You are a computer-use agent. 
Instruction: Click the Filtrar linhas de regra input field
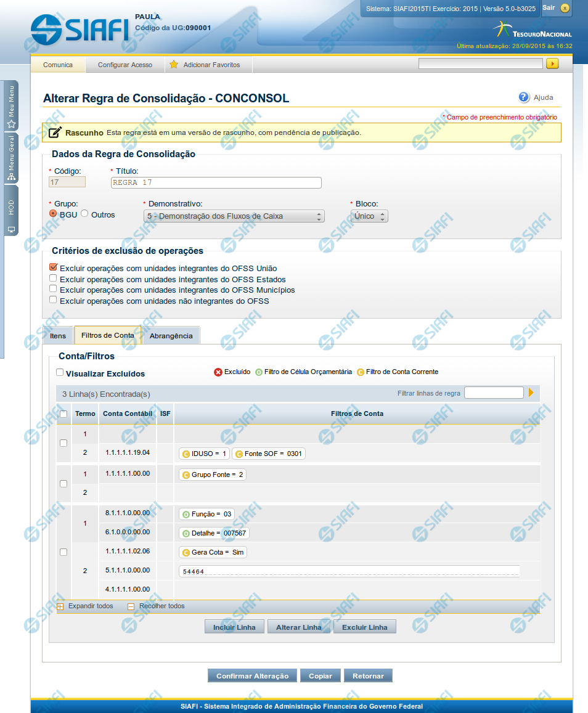coord(494,393)
